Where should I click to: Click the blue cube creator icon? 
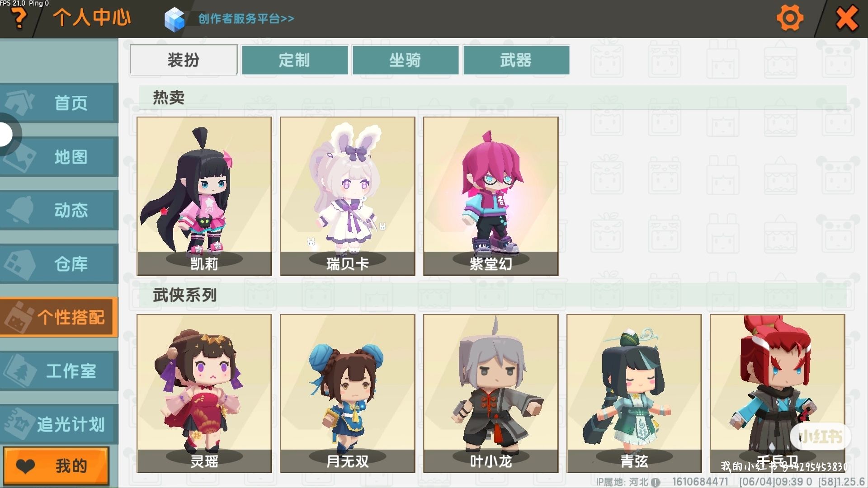(x=175, y=20)
